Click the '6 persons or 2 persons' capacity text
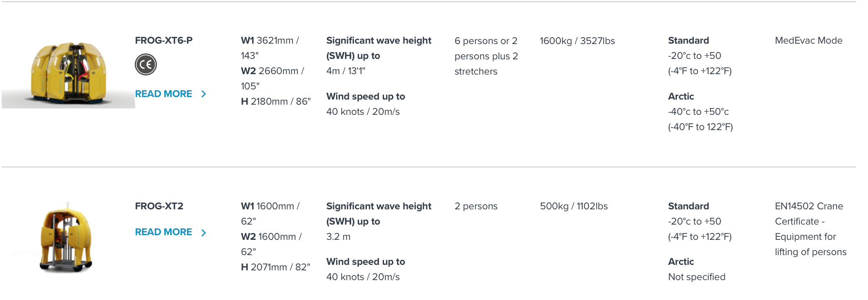 [x=486, y=56]
